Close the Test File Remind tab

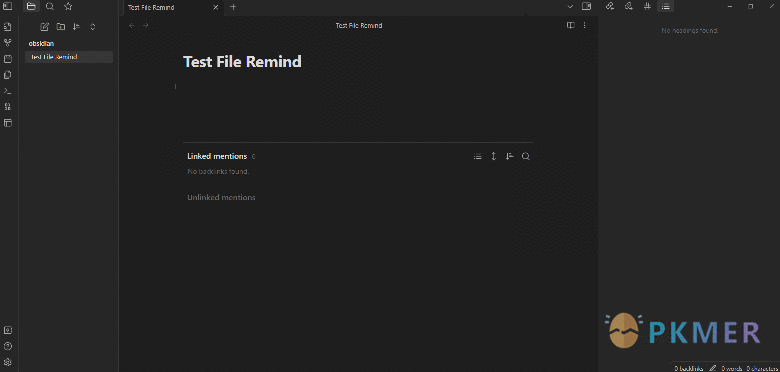(215, 7)
